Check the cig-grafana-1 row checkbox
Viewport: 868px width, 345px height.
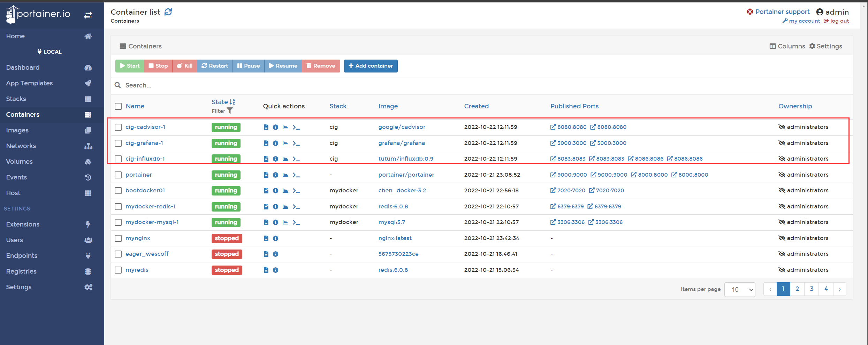[x=118, y=143]
